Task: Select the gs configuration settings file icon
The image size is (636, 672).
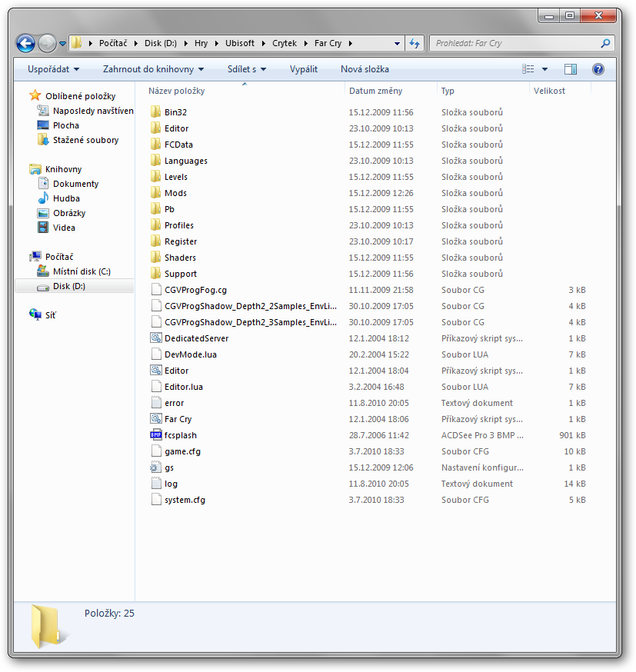Action: pos(156,467)
